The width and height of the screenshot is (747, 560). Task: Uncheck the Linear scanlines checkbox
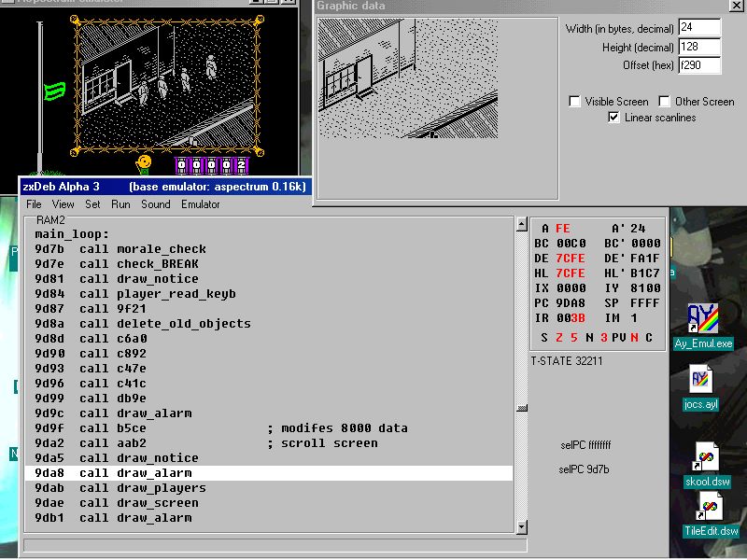[613, 118]
